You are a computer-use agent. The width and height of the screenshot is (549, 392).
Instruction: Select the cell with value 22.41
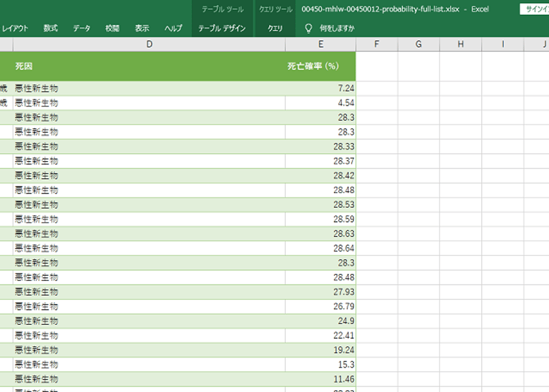click(x=321, y=336)
